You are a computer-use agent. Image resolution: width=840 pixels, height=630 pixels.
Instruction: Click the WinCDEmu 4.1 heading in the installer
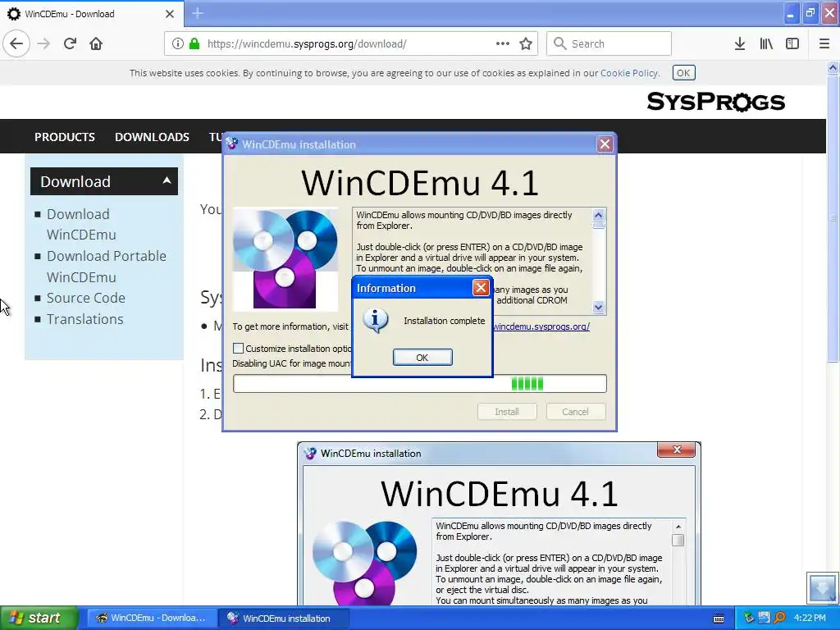click(419, 183)
